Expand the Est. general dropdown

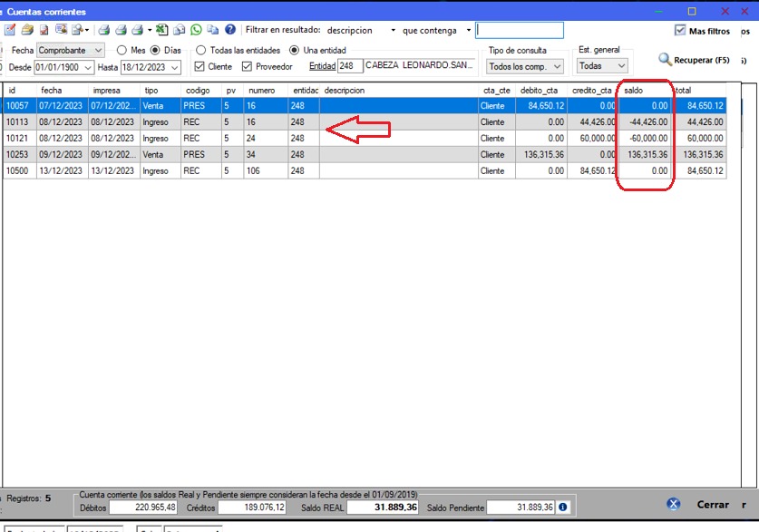click(602, 66)
